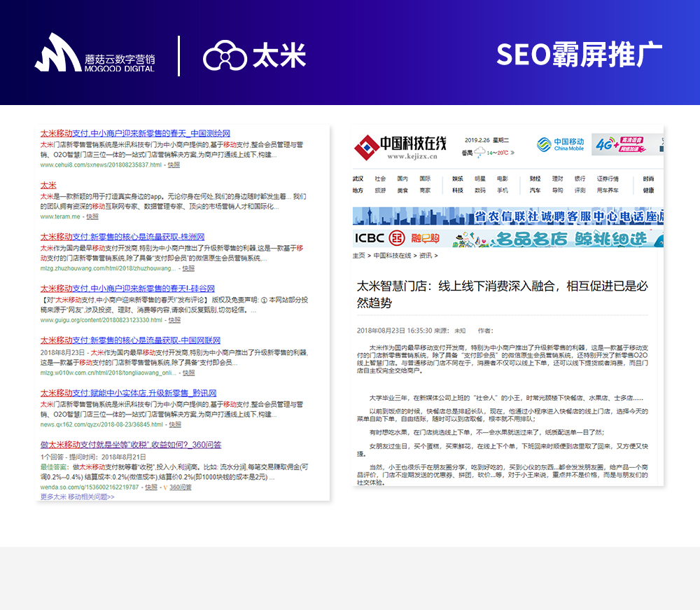Select 科技 in the news navigation
700x610 pixels.
[x=458, y=190]
